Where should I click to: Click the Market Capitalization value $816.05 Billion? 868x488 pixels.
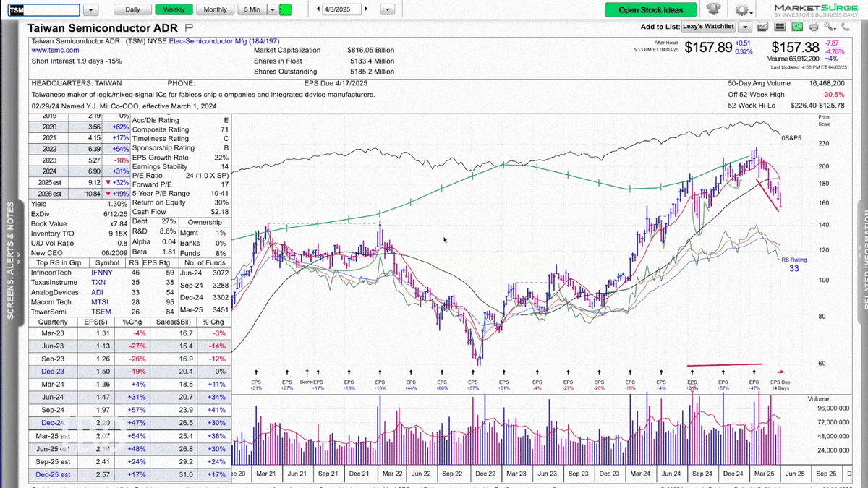click(x=370, y=51)
